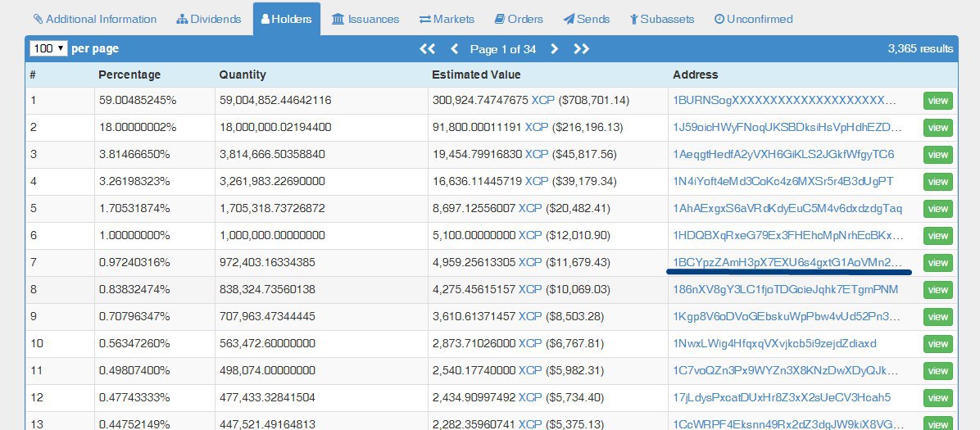This screenshot has width=980, height=430.
Task: Open address link 1Kgp8V6oDVoGEbskuWpPbw4vUd52Pn3
Action: 787,316
